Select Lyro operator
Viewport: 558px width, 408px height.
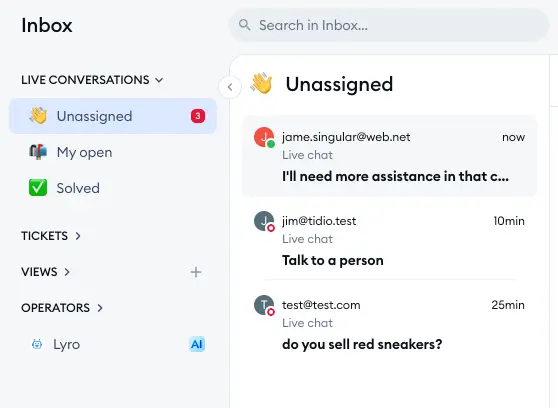(113, 344)
